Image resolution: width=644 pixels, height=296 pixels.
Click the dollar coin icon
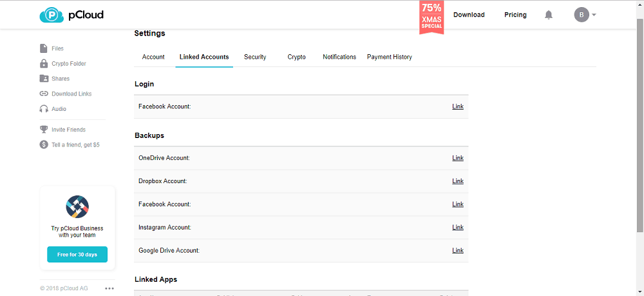pos(44,144)
